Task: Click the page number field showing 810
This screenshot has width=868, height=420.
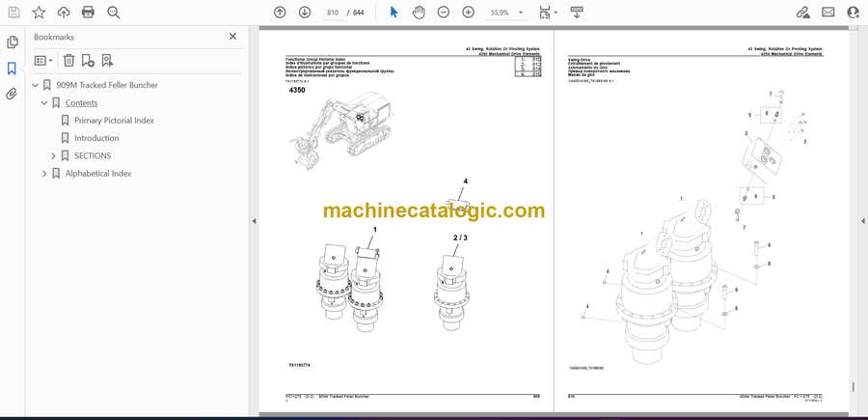Action: coord(334,13)
